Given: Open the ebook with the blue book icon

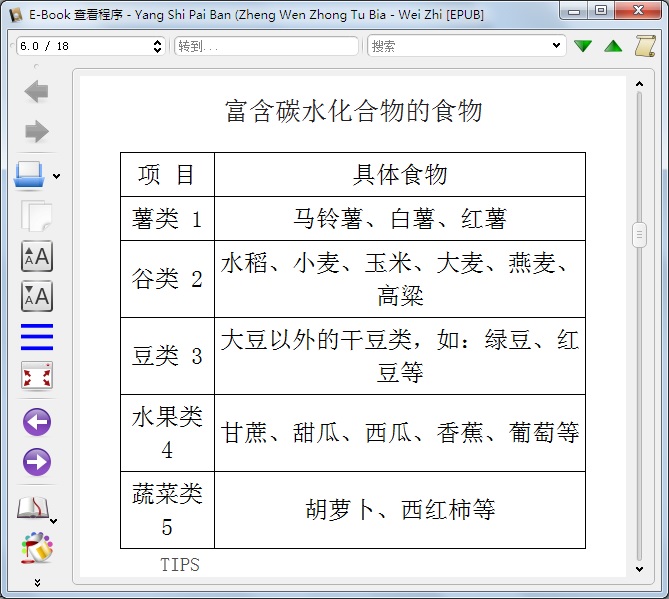Looking at the screenshot, I should point(29,174).
